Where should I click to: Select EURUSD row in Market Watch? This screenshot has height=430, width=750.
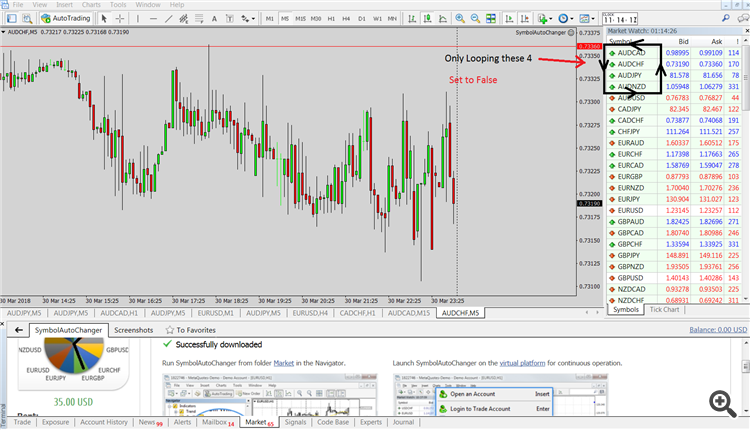coord(673,210)
